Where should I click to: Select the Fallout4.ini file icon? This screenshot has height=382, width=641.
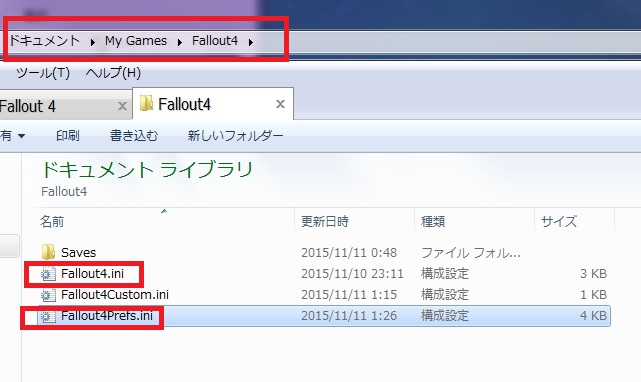tap(48, 274)
